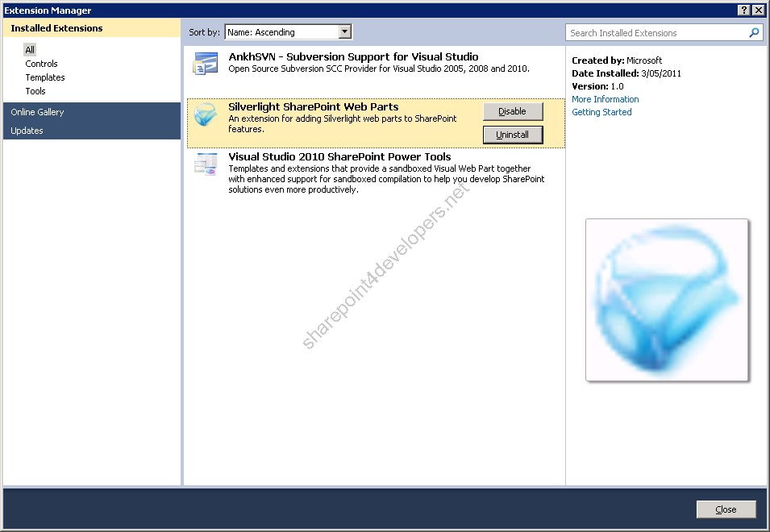Select the Silverlight SharePoint Web Parts title
Viewport: 770px width, 532px height.
pyautogui.click(x=314, y=106)
